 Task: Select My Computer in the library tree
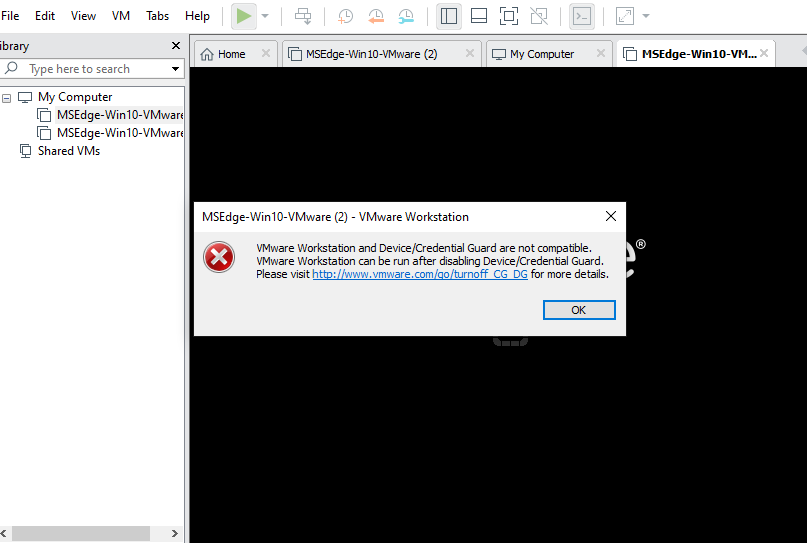pos(75,97)
